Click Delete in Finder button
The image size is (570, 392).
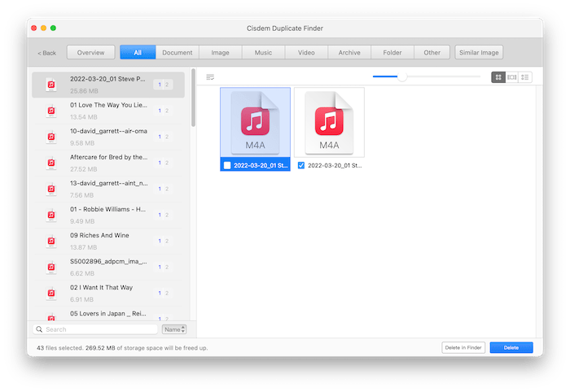click(x=463, y=347)
